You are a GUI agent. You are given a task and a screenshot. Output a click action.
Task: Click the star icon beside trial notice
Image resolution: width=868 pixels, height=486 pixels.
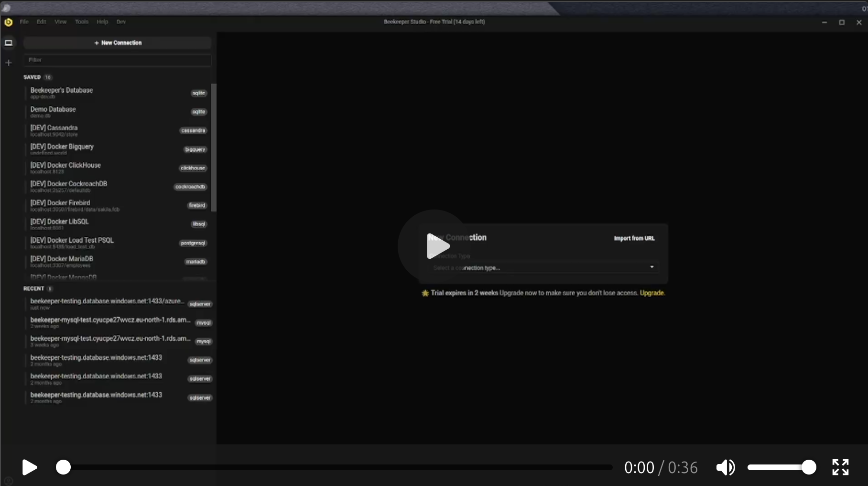point(425,293)
